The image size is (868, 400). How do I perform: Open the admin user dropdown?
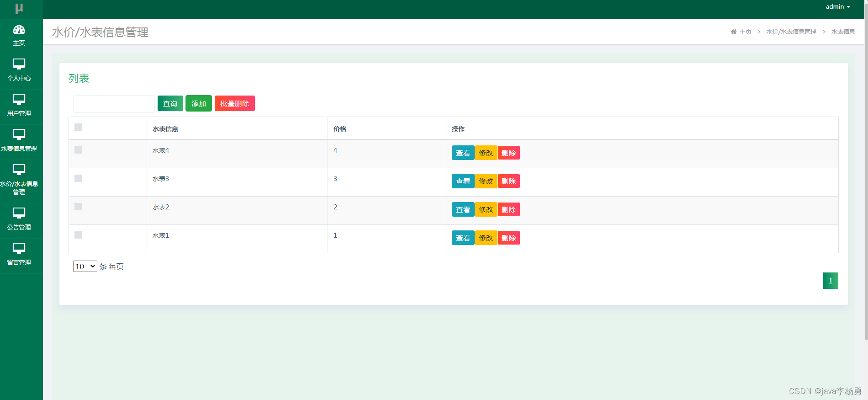point(838,7)
